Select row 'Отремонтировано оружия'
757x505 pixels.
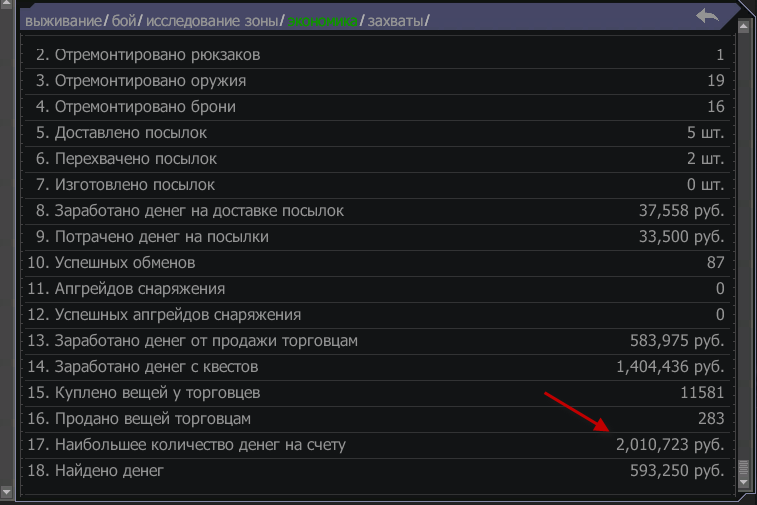(379, 81)
